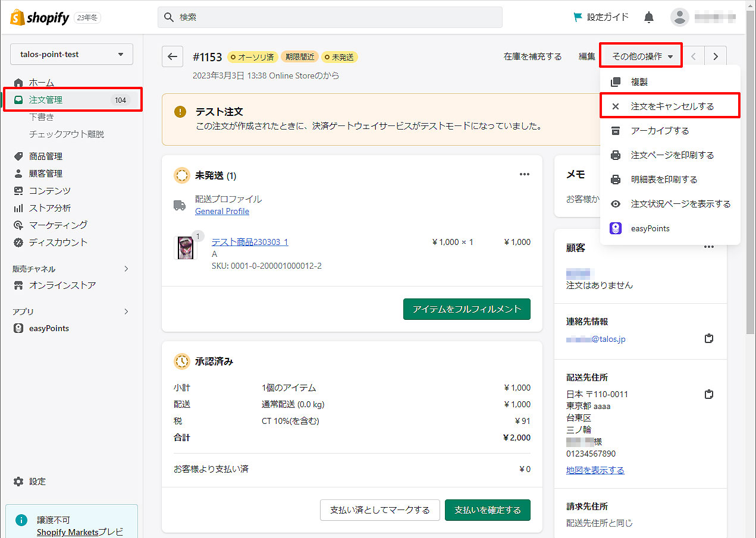Go to the next order arrow

pyautogui.click(x=716, y=56)
